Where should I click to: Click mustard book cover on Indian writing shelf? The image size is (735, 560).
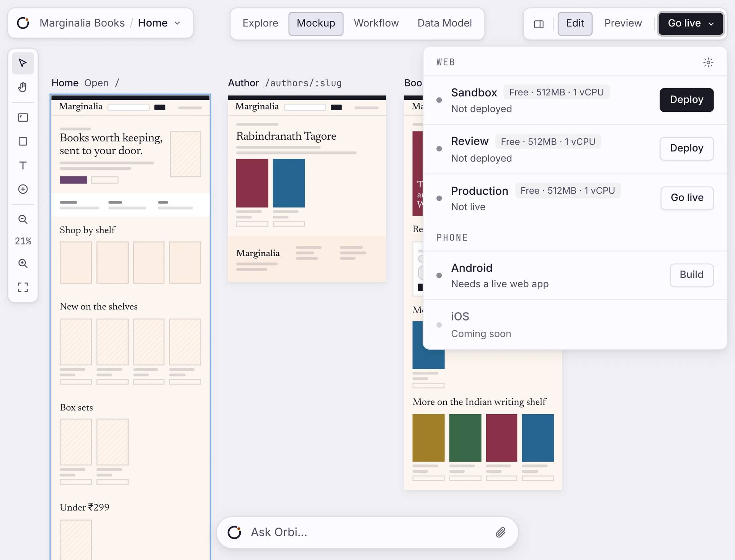(x=428, y=438)
